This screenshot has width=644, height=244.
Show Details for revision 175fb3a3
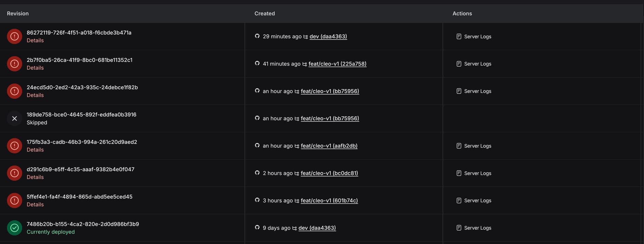[35, 150]
